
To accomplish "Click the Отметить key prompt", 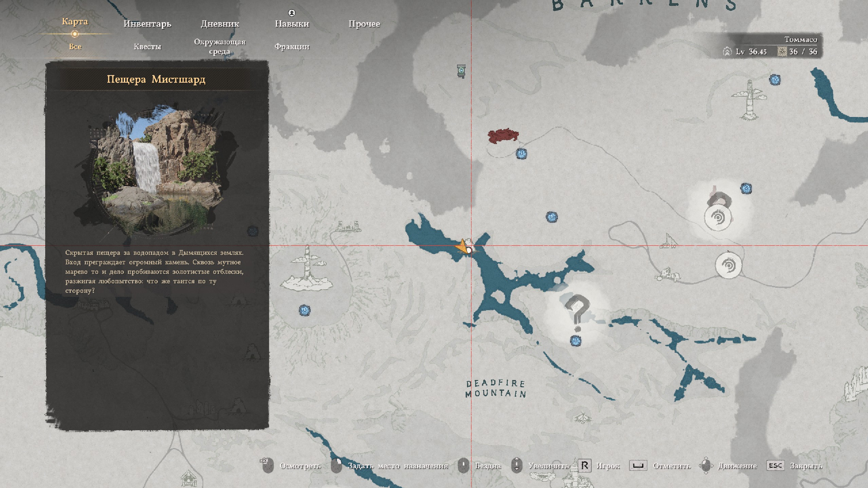I will [660, 465].
